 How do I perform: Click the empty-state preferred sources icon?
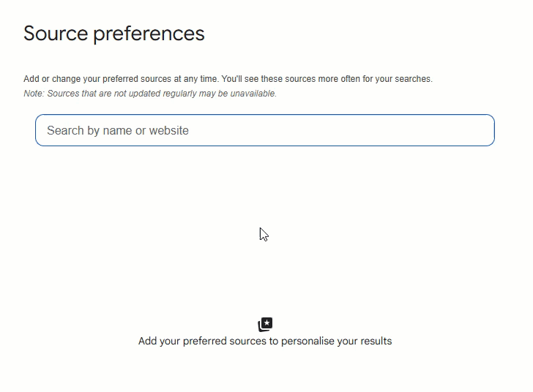point(265,325)
